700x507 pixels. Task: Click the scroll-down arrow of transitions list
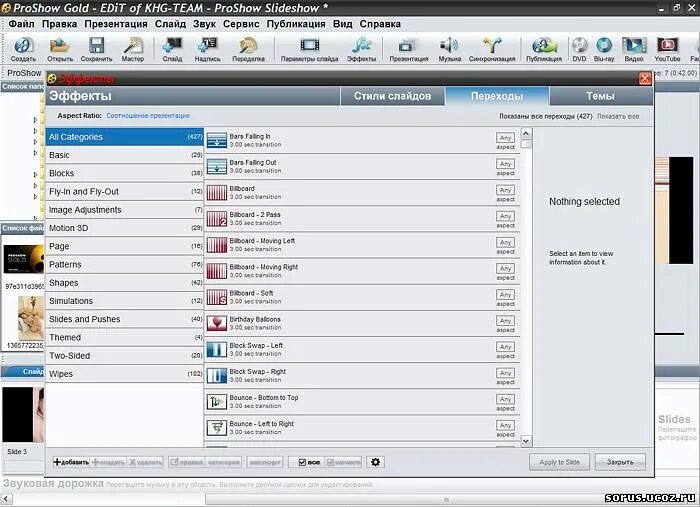point(526,441)
